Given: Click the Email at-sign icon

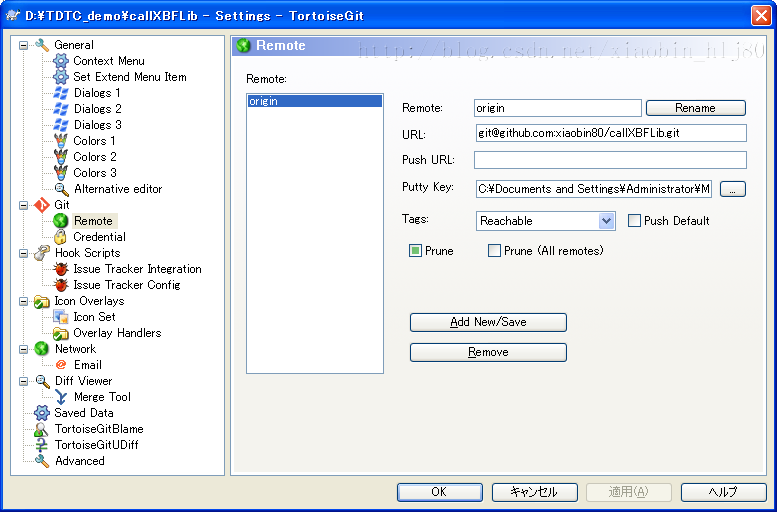Looking at the screenshot, I should [61, 365].
